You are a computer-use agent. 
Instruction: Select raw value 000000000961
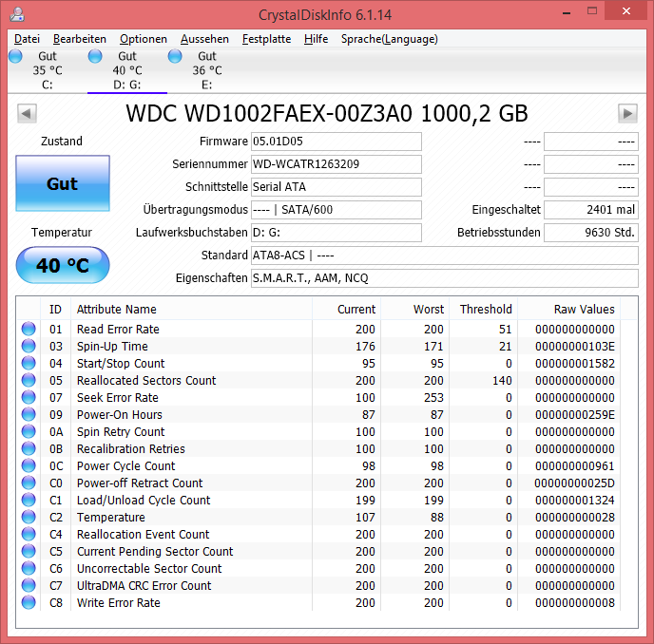pos(575,466)
